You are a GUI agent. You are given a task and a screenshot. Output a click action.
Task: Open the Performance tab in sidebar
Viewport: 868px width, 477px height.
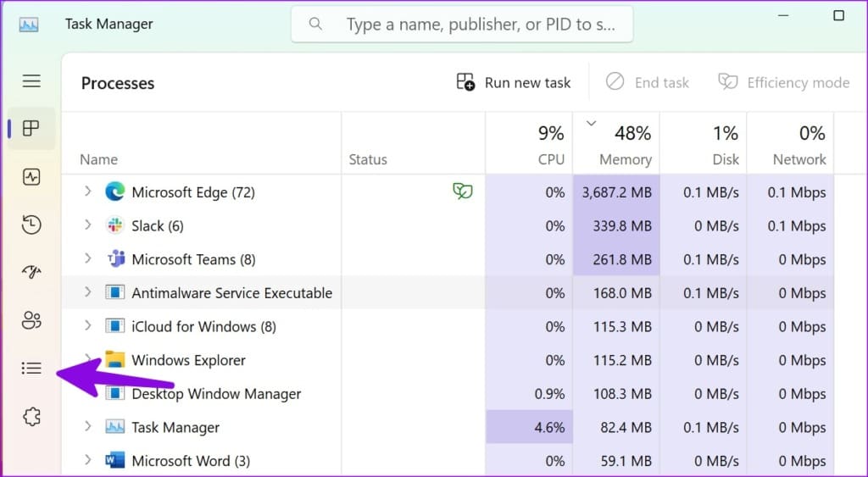31,177
